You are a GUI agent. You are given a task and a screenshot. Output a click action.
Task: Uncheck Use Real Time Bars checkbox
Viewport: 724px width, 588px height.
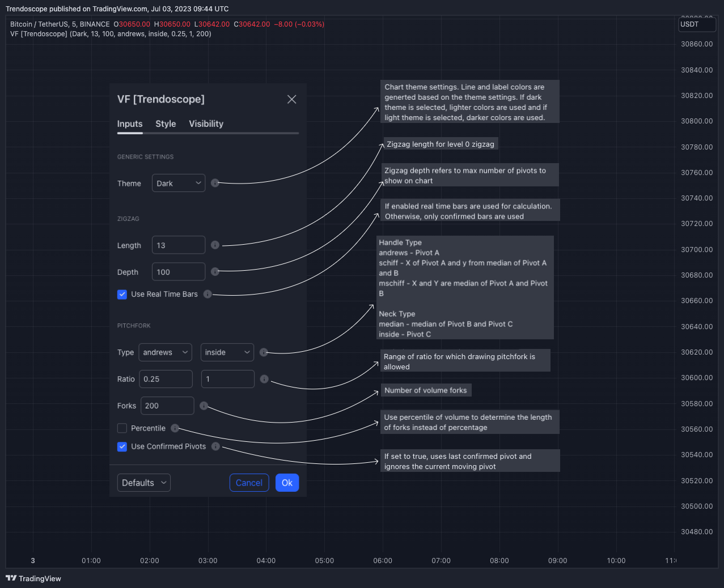[122, 294]
